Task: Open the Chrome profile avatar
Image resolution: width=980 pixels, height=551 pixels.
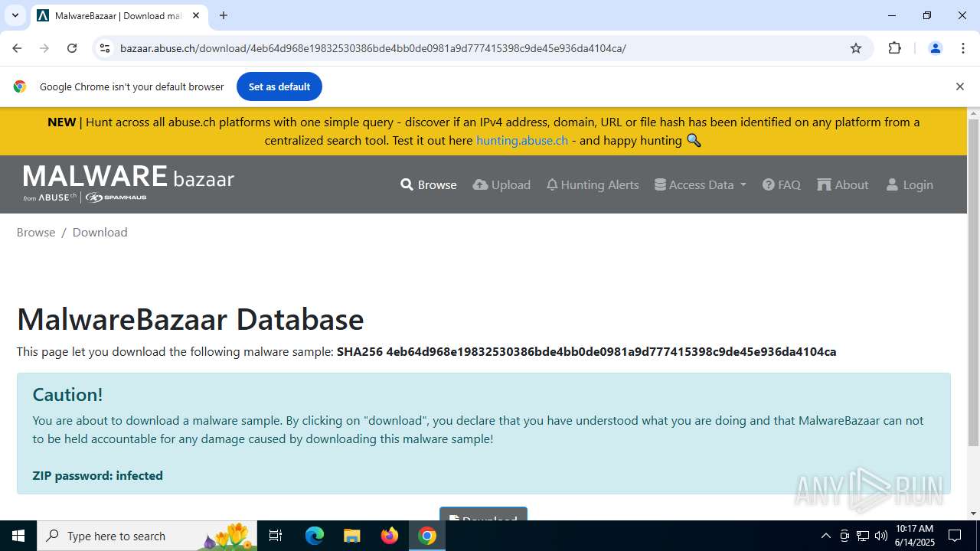Action: (x=935, y=48)
